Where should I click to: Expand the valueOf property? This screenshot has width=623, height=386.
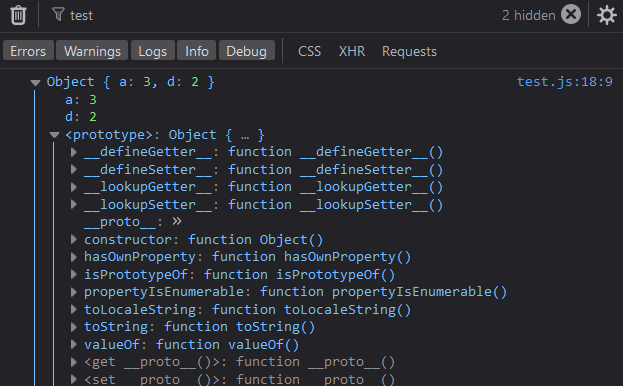[x=74, y=344]
